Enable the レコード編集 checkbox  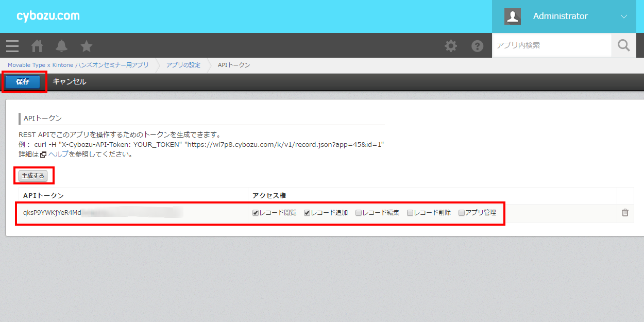click(x=359, y=213)
